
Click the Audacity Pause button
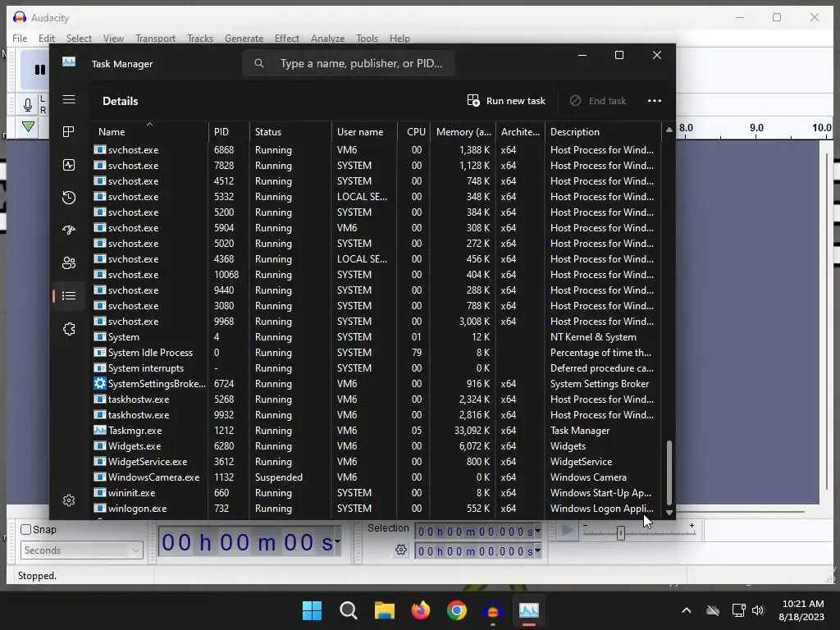(x=39, y=70)
